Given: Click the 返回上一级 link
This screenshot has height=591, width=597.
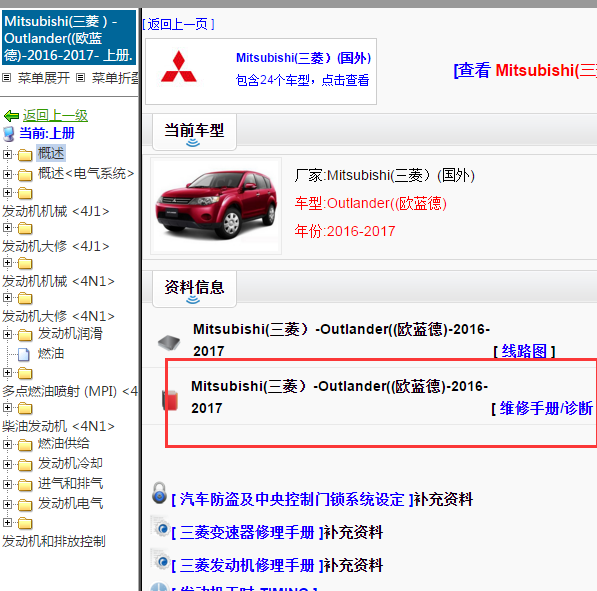Looking at the screenshot, I should pos(55,115).
